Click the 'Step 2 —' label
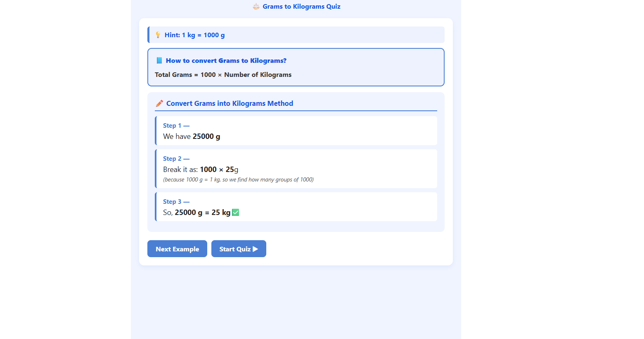Viewport: 644px width, 339px height. tap(176, 159)
